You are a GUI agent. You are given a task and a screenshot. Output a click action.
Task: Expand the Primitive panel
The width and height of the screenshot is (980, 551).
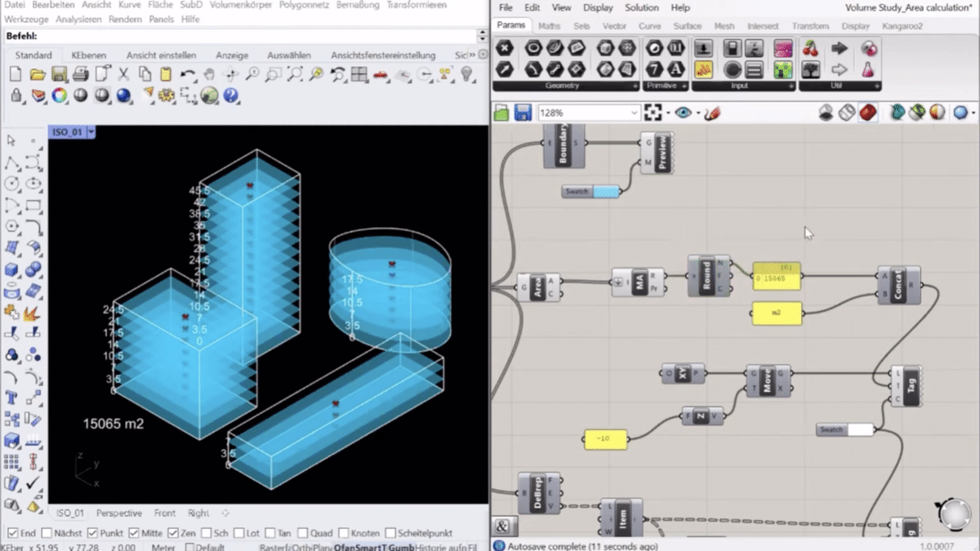(684, 86)
